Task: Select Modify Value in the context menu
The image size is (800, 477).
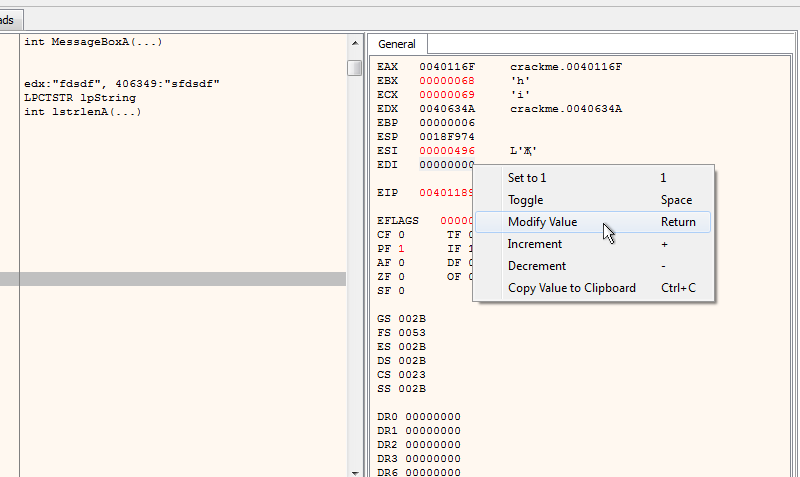Action: (542, 222)
